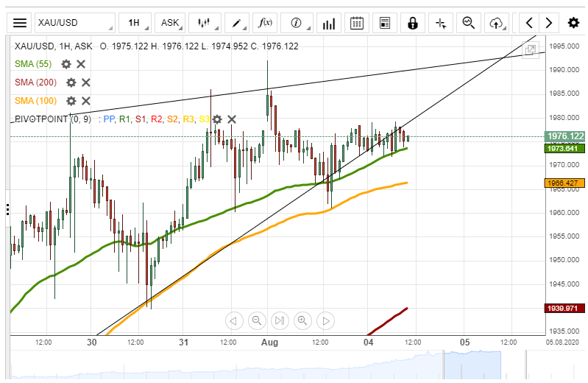The width and height of the screenshot is (588, 383).
Task: Change the 1H timeframe dropdown
Action: [x=135, y=23]
